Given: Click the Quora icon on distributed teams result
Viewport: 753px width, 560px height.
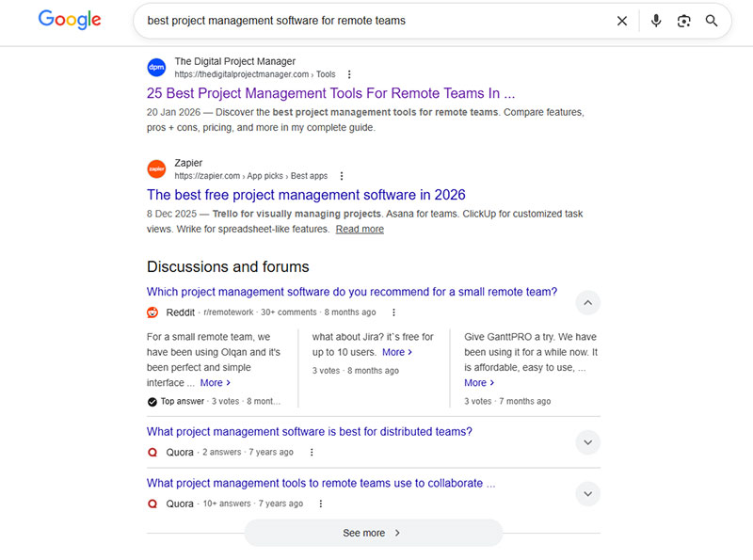Looking at the screenshot, I should tap(152, 452).
